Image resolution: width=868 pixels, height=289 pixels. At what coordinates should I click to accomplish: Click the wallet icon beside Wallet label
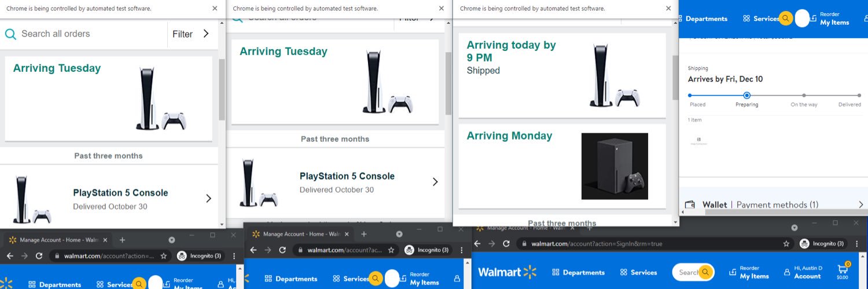(690, 204)
